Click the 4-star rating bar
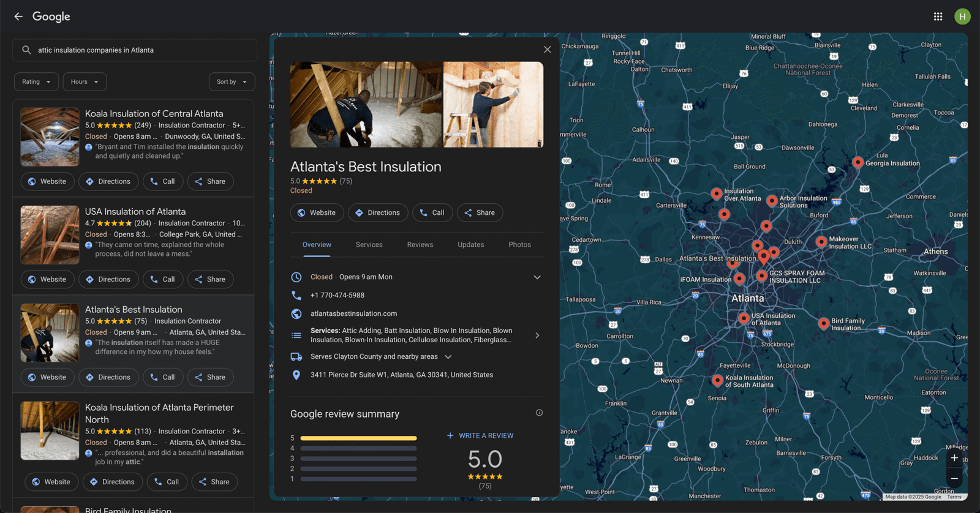980x513 pixels. (358, 448)
